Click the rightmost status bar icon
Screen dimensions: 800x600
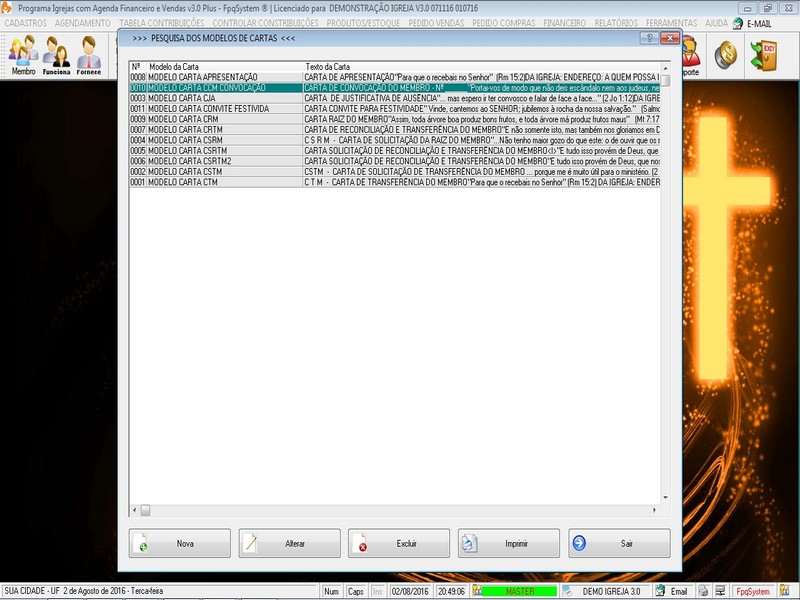(785, 591)
